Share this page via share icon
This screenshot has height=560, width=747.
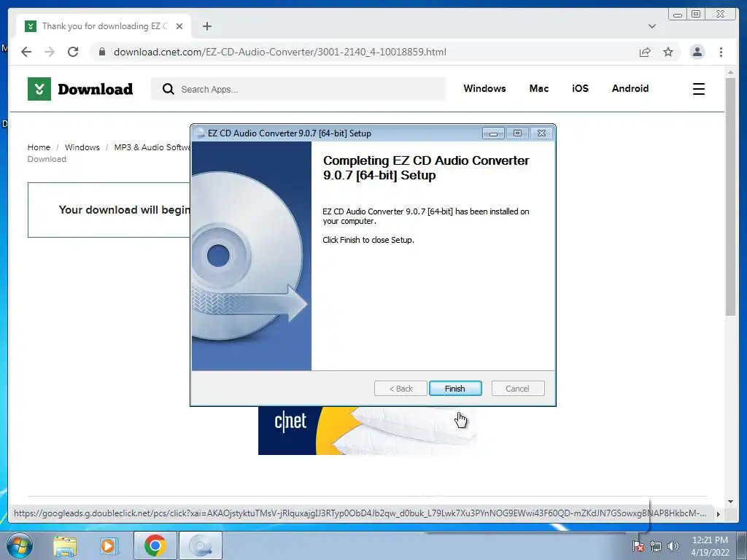645,52
